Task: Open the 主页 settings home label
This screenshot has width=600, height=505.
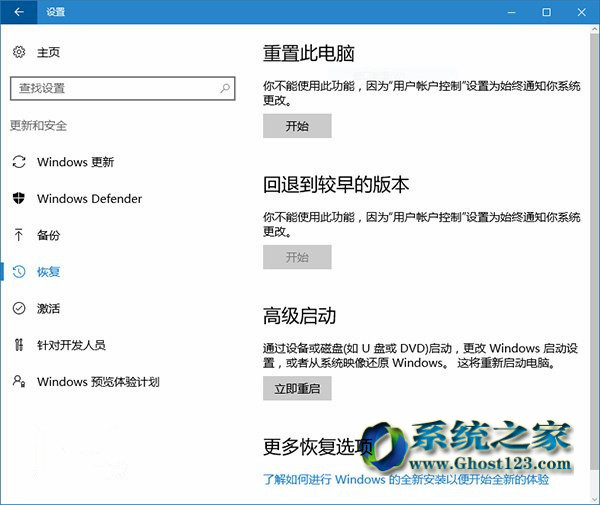Action: click(x=48, y=52)
